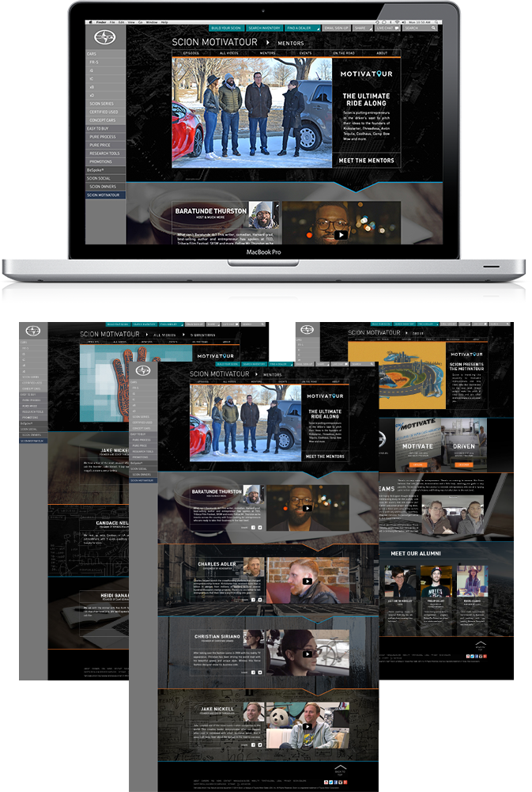Click the Scion logo in the front mockup page
The height and width of the screenshot is (792, 532).
pos(143,371)
